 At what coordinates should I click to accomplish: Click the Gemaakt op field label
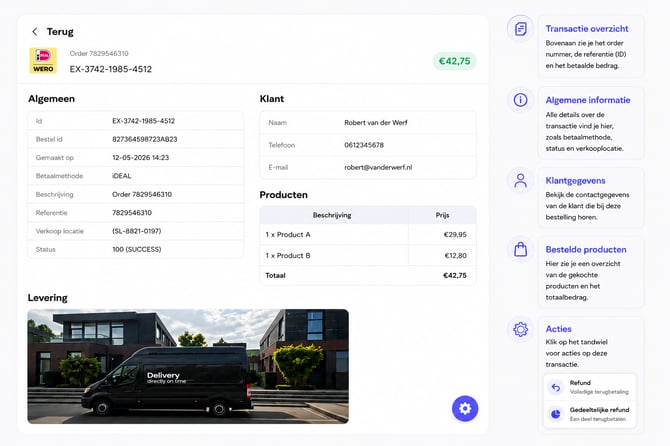pyautogui.click(x=55, y=158)
